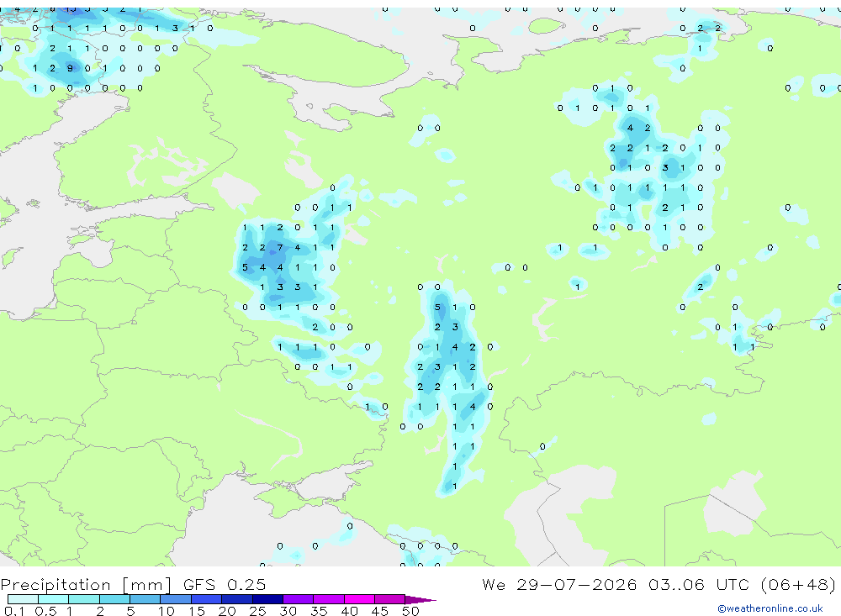Image resolution: width=841 pixels, height=616 pixels.
Task: Click the 45–50 mm legend color box
Action: click(389, 599)
